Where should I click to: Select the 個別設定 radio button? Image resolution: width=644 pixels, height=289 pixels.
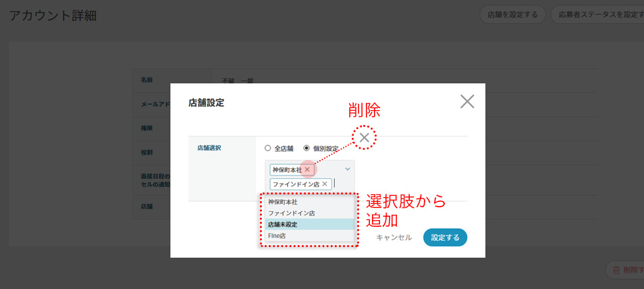[x=306, y=148]
